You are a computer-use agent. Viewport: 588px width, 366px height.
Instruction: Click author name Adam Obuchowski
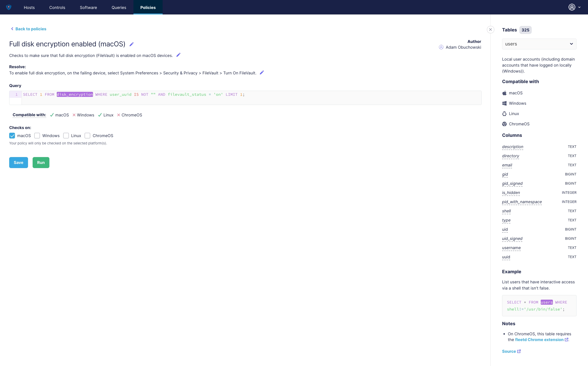pyautogui.click(x=463, y=47)
